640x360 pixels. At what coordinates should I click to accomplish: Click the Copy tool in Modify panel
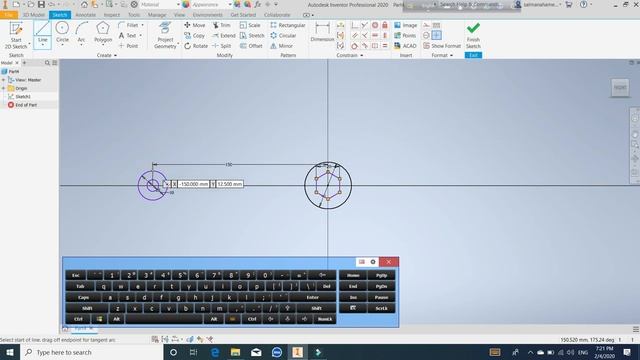click(x=195, y=36)
